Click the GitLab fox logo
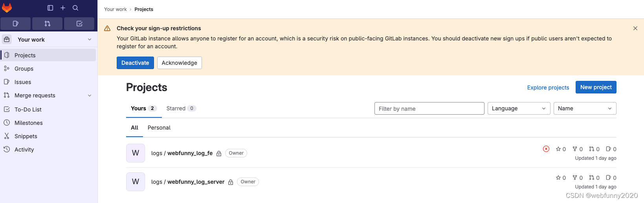Screen dimensions: 644x203 pyautogui.click(x=7, y=8)
